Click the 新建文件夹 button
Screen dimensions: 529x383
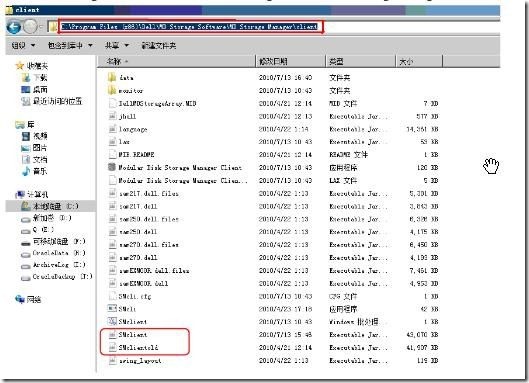[x=159, y=45]
